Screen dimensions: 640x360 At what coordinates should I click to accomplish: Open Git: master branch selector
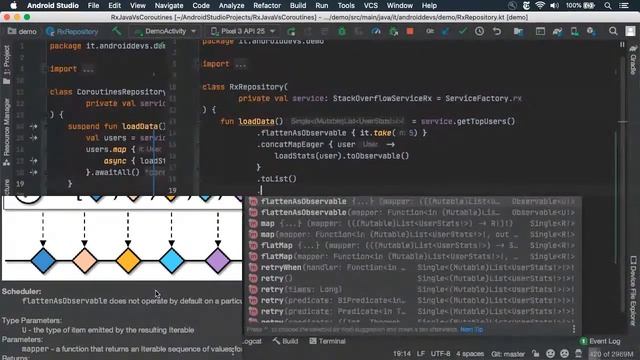click(x=508, y=354)
